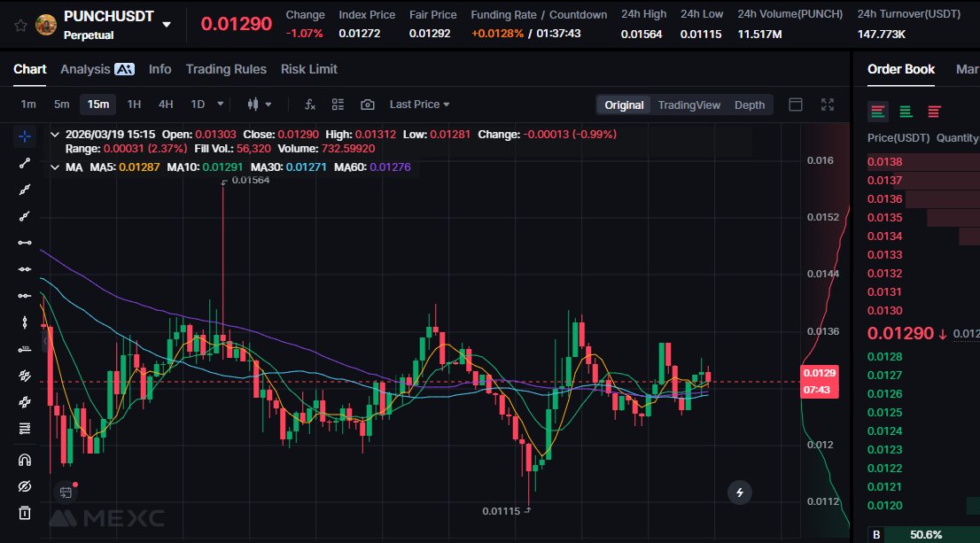Image resolution: width=980 pixels, height=543 pixels.
Task: Switch chart to Depth mode
Action: coord(750,105)
